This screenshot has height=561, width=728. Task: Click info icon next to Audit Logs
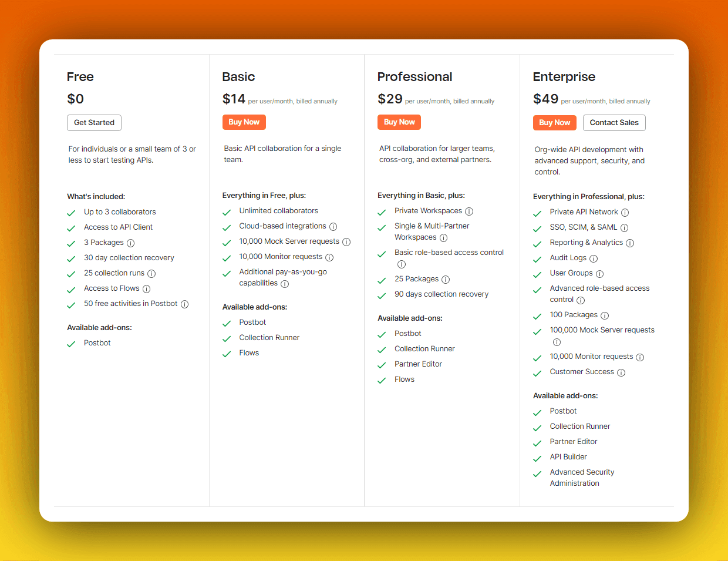point(594,258)
